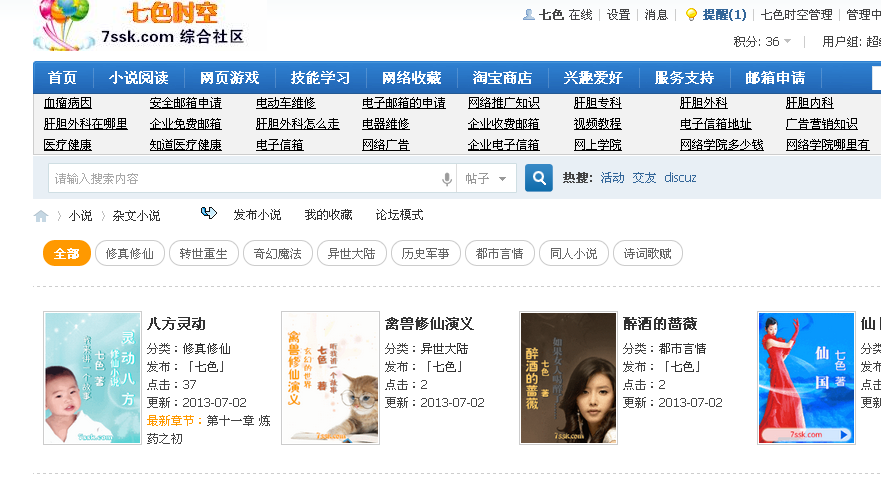Select the 转世重生 category filter
Image resolution: width=881 pixels, height=502 pixels.
203,254
